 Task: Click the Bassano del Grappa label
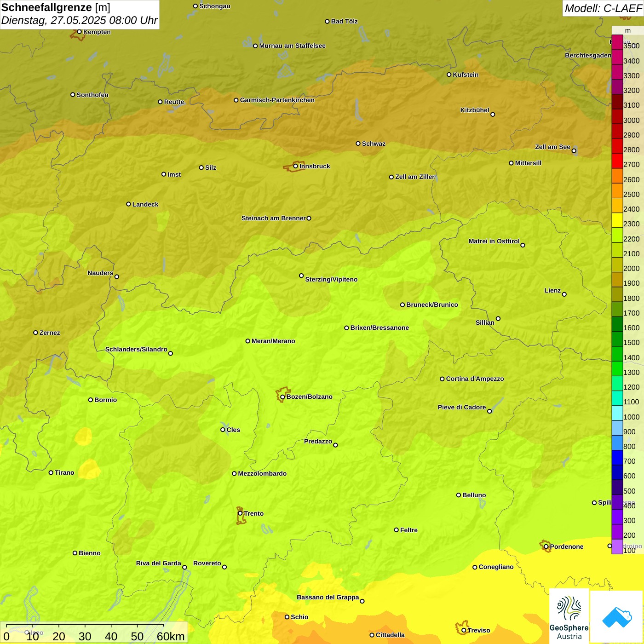click(328, 597)
